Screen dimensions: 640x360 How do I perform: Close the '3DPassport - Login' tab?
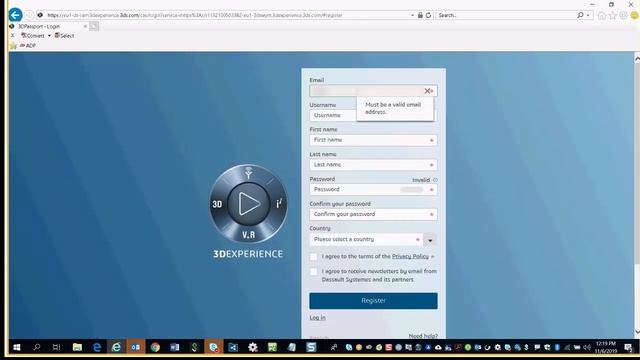coord(85,26)
